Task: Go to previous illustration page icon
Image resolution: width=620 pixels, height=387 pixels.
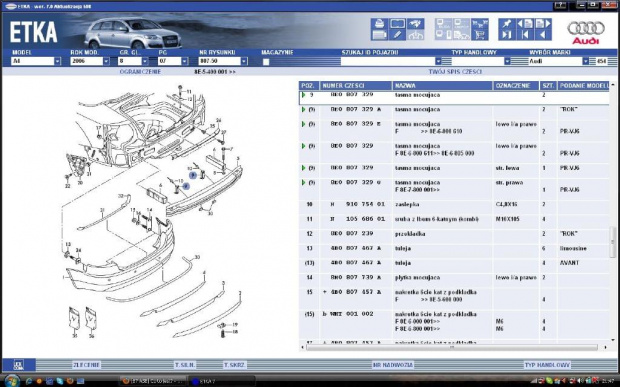Action: (525, 23)
